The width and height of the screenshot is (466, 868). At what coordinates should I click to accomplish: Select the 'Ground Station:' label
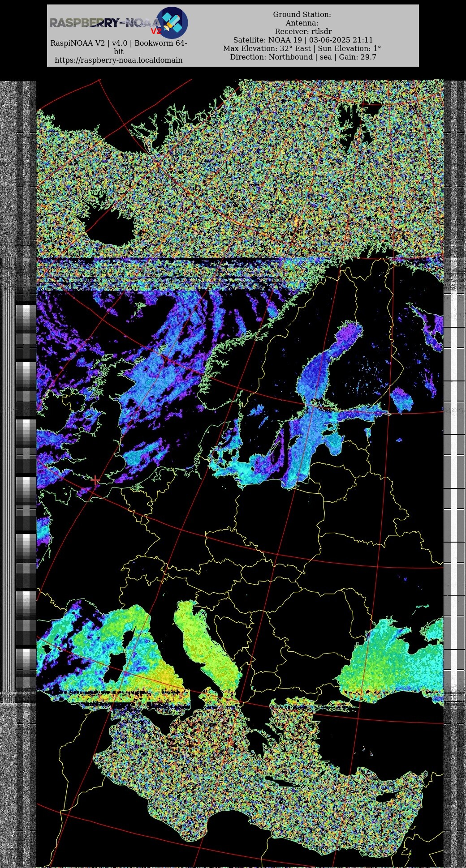(302, 14)
